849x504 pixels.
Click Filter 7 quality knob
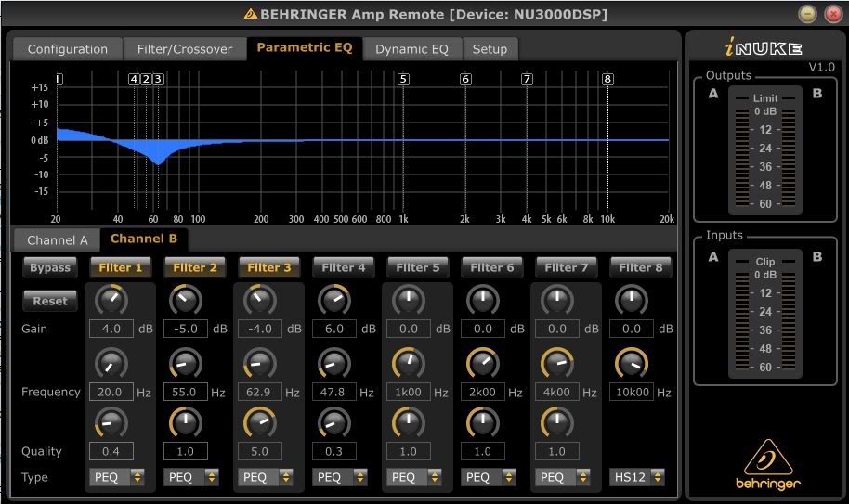click(x=556, y=422)
